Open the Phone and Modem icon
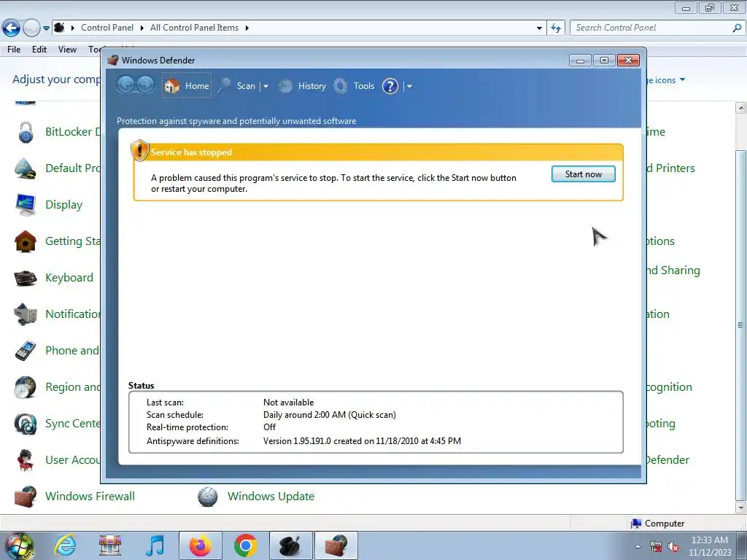The width and height of the screenshot is (747, 560). pos(26,351)
